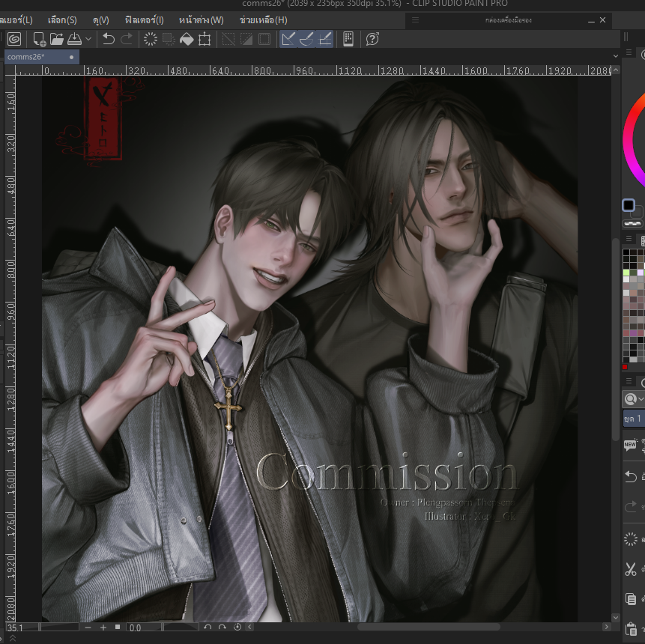The image size is (645, 644).
Task: Open the Layer (L) menu
Action: (16, 19)
